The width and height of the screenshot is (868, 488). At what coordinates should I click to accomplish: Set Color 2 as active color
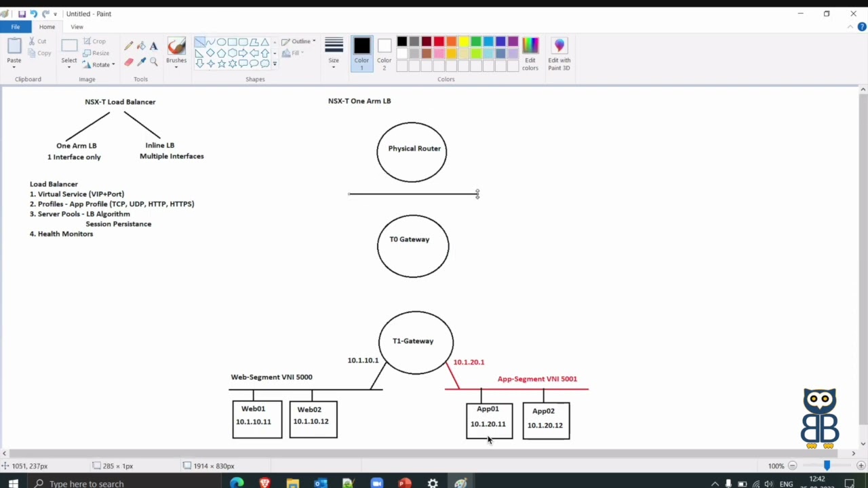click(384, 54)
